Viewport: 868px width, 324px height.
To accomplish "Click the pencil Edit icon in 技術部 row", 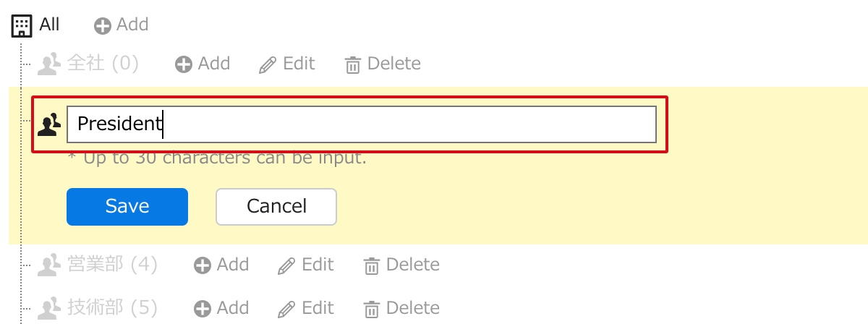I will tap(286, 309).
